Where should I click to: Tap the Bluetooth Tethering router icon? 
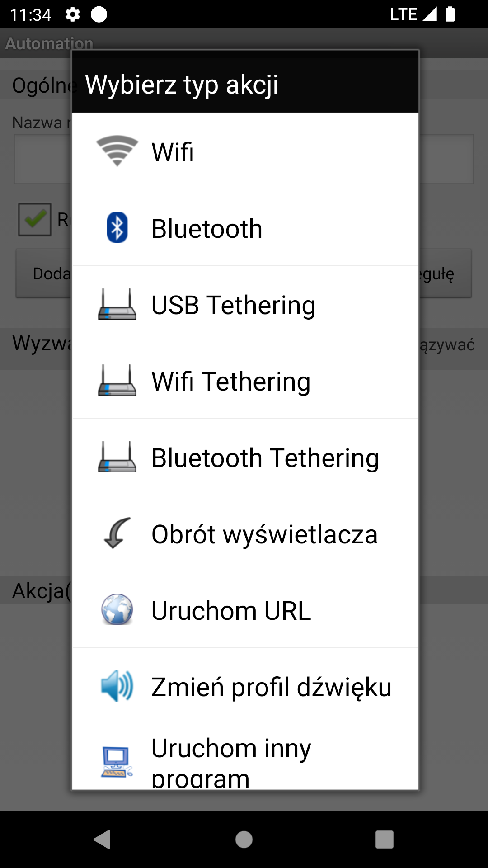pyautogui.click(x=117, y=457)
